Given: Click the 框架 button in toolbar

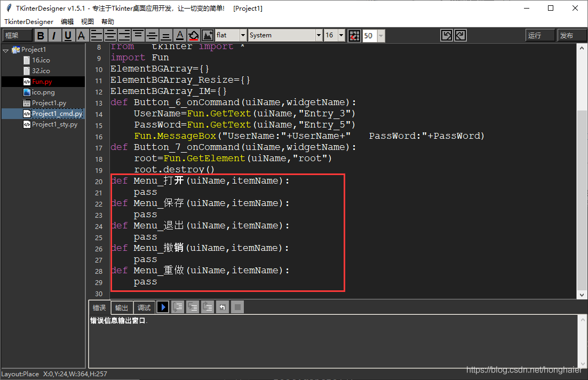Looking at the screenshot, I should (17, 35).
